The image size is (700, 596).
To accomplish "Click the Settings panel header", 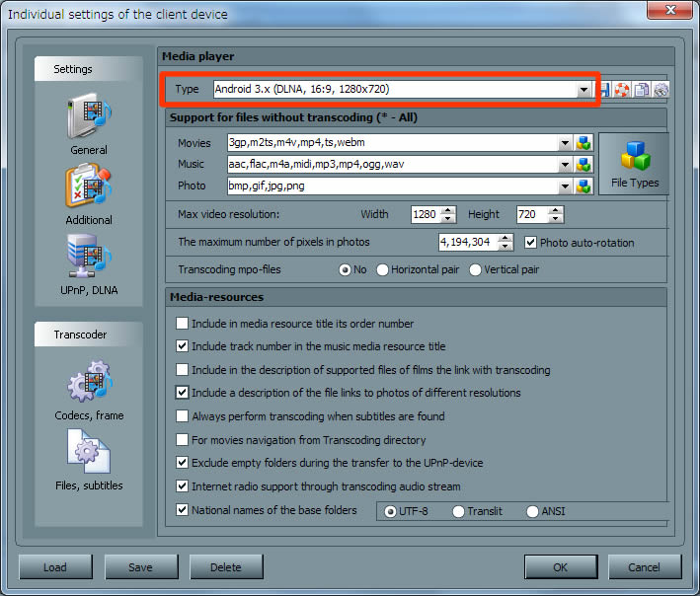I will pos(89,69).
